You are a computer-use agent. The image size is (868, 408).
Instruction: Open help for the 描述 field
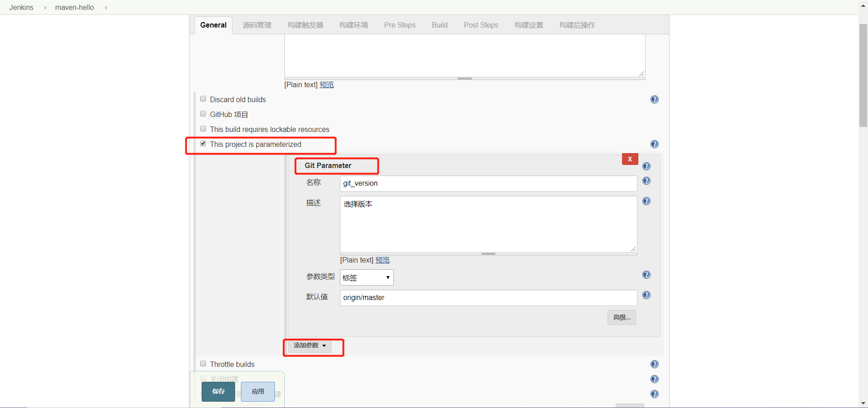(x=646, y=201)
